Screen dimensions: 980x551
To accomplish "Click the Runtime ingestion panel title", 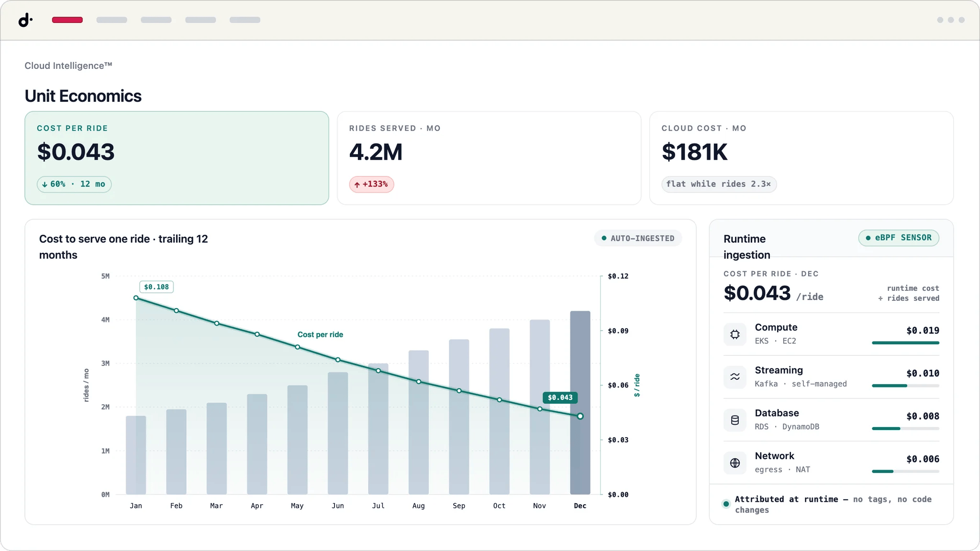I will pyautogui.click(x=746, y=247).
